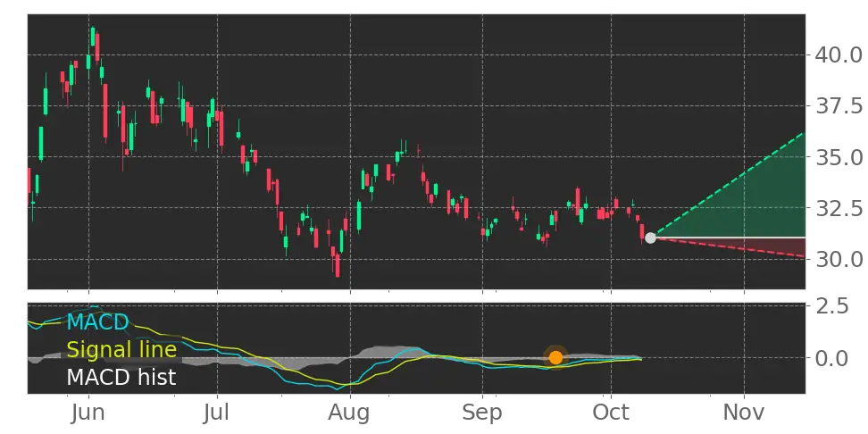Click the Aug month label
The image size is (868, 434).
[350, 414]
